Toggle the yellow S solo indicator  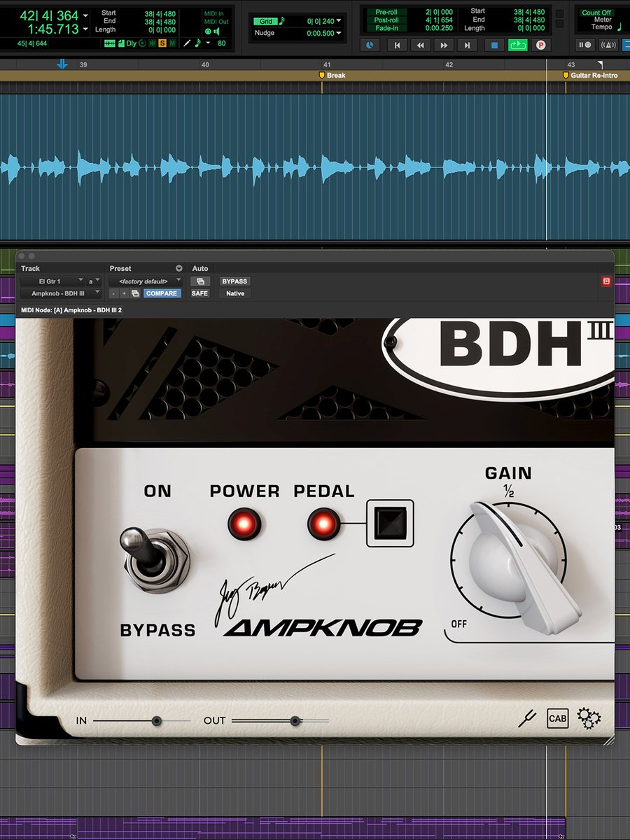(x=162, y=43)
